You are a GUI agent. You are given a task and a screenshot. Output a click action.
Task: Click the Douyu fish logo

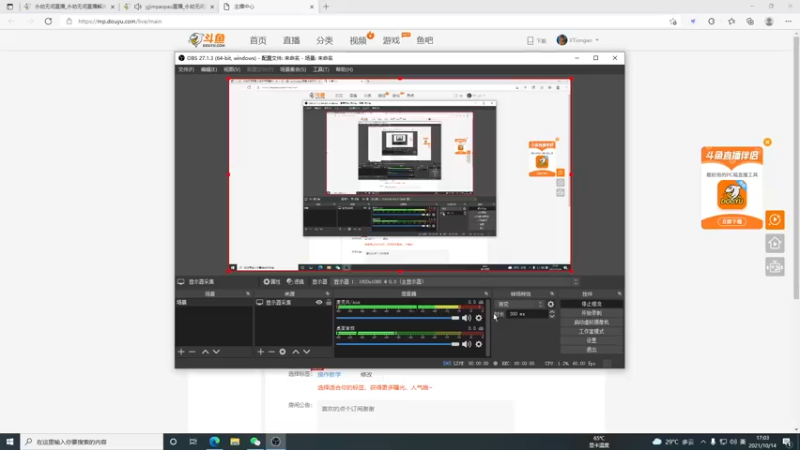pyautogui.click(x=207, y=40)
